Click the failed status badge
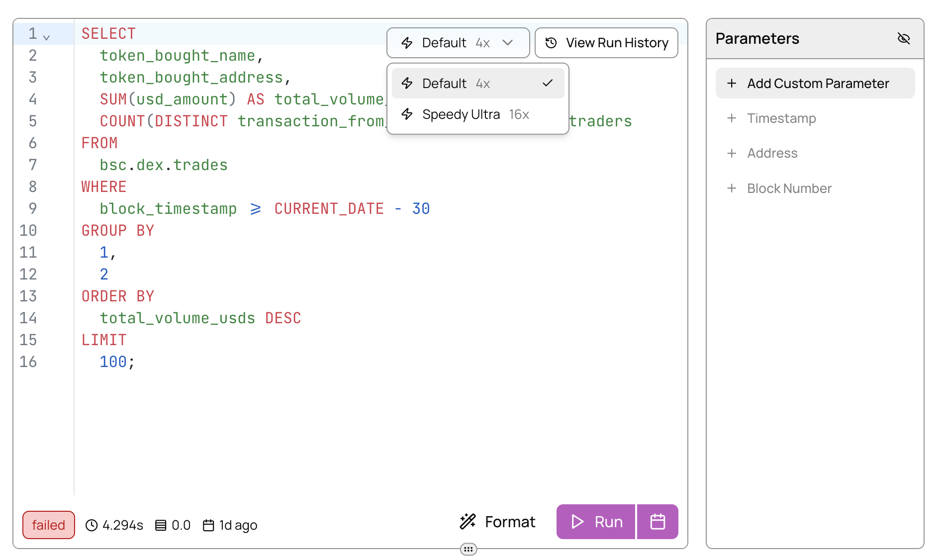This screenshot has height=560, width=939. point(49,525)
